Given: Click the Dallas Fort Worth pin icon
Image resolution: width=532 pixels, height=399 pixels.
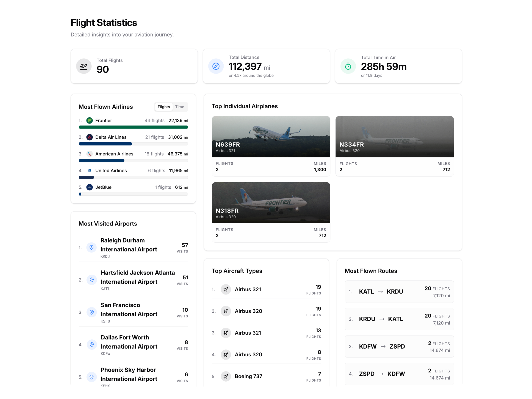Looking at the screenshot, I should [x=92, y=345].
